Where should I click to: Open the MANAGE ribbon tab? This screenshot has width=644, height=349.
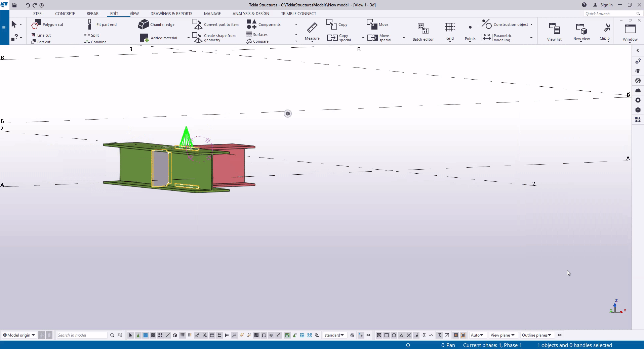click(212, 14)
